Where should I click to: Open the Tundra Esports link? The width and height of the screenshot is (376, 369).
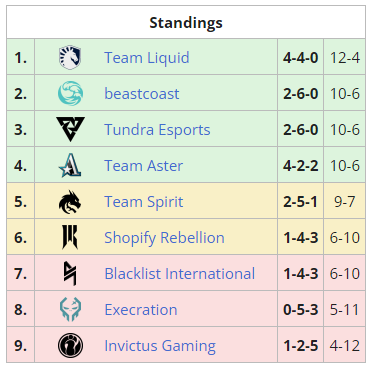[157, 130]
